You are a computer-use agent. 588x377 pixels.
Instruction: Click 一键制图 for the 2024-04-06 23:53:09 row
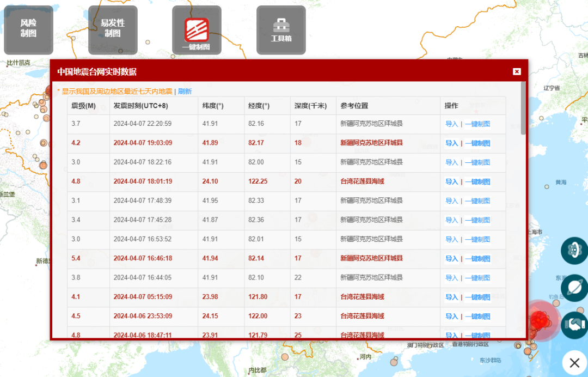[478, 316]
